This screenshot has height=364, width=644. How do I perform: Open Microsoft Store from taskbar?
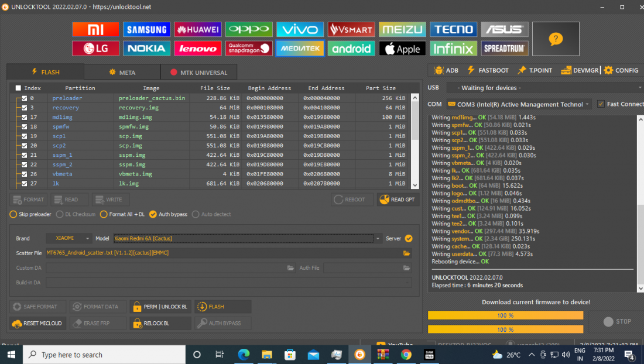[290, 355]
